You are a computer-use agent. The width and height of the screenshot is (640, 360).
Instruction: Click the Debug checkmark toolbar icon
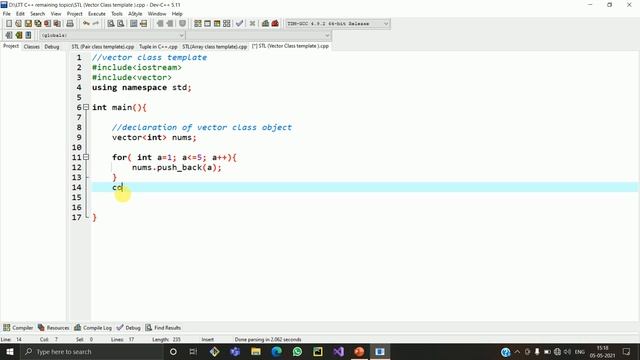240,24
